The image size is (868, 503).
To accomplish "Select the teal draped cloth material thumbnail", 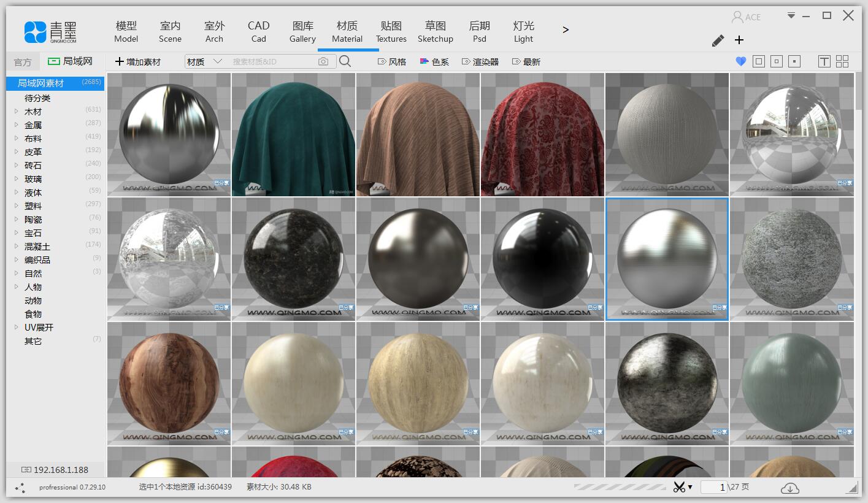I will pyautogui.click(x=293, y=135).
